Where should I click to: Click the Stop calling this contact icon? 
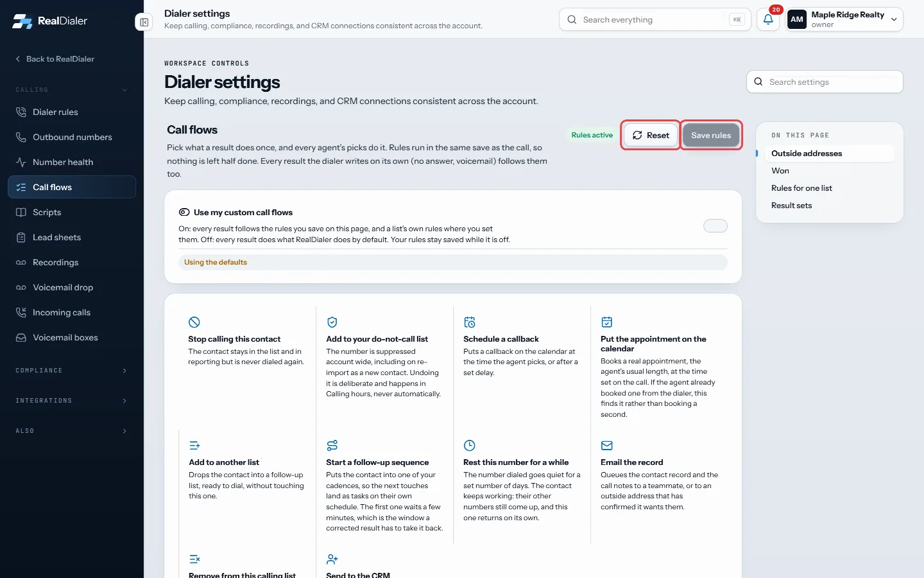click(x=194, y=322)
